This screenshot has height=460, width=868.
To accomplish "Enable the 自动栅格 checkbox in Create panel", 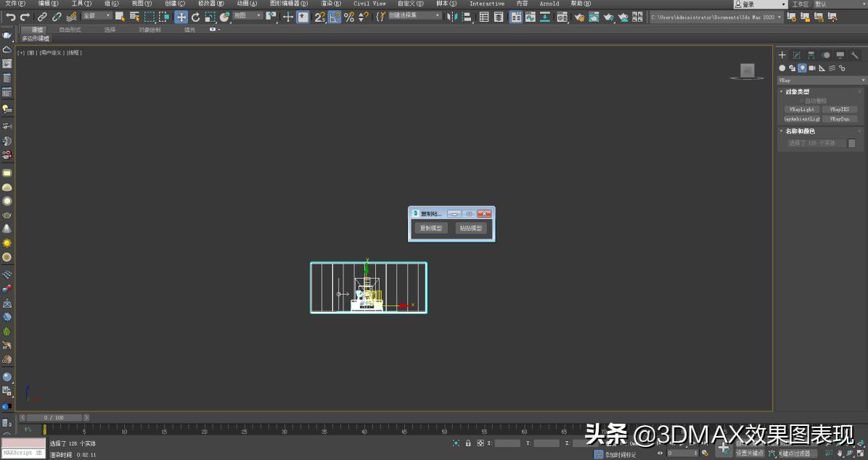I will click(802, 99).
